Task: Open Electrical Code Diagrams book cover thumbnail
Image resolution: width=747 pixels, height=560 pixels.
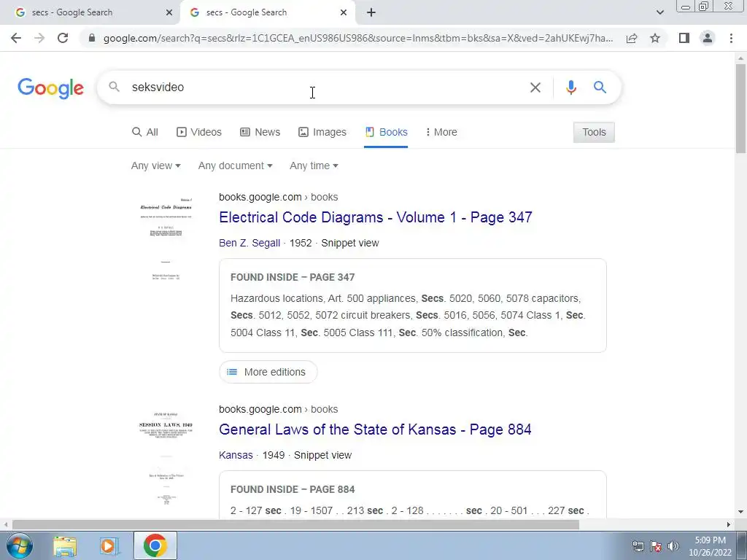Action: (x=166, y=238)
